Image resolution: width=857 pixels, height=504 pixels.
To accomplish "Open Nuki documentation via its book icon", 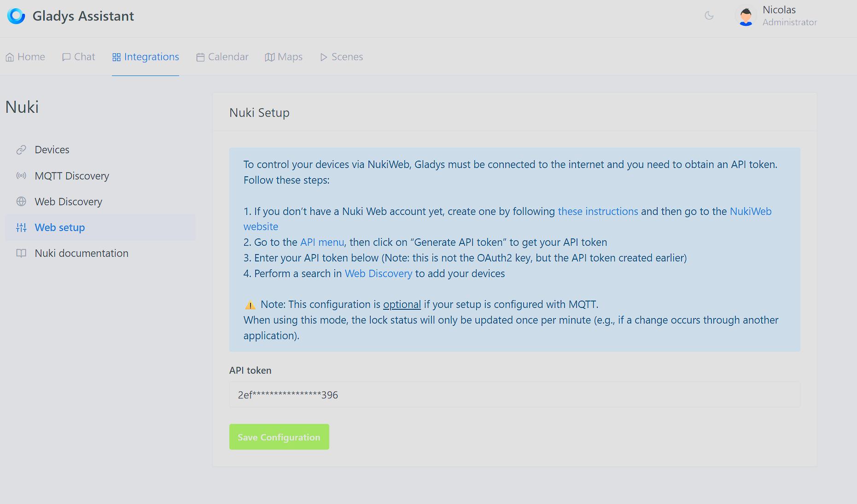I will [x=21, y=253].
